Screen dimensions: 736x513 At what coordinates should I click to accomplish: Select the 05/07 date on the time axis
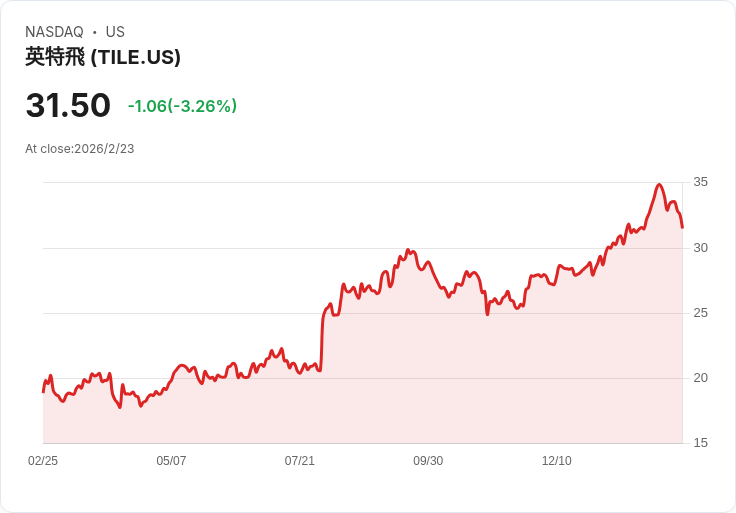(171, 461)
